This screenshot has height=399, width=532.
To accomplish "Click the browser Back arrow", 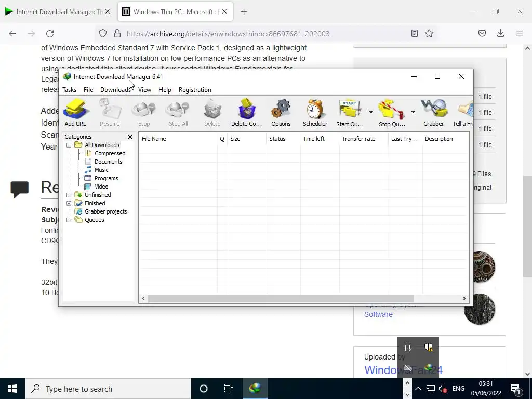I will click(x=12, y=34).
